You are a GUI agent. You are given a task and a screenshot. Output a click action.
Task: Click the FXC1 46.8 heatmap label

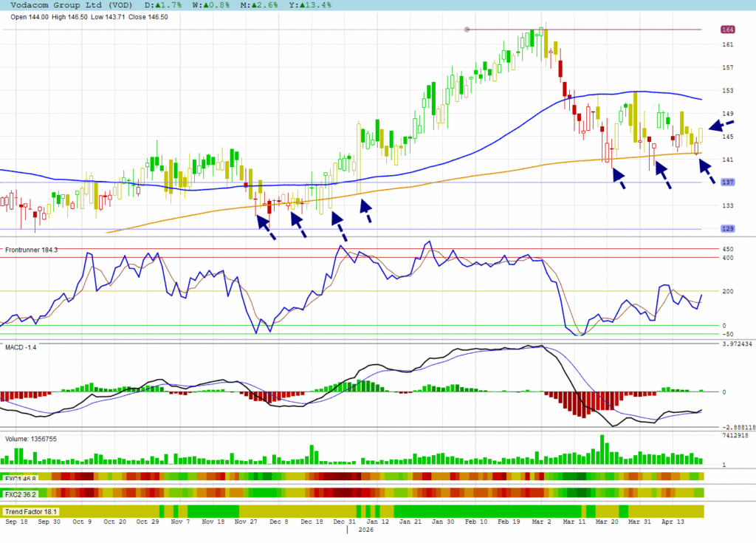pos(20,478)
